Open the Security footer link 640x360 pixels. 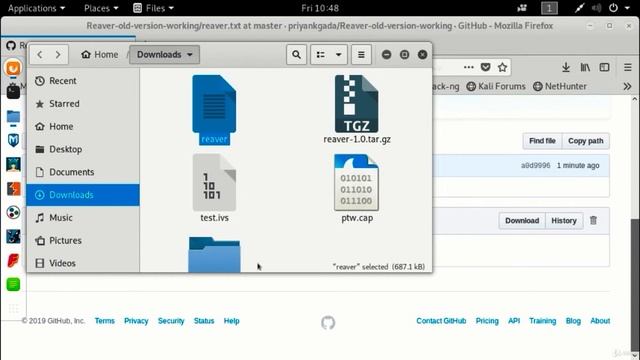(171, 321)
